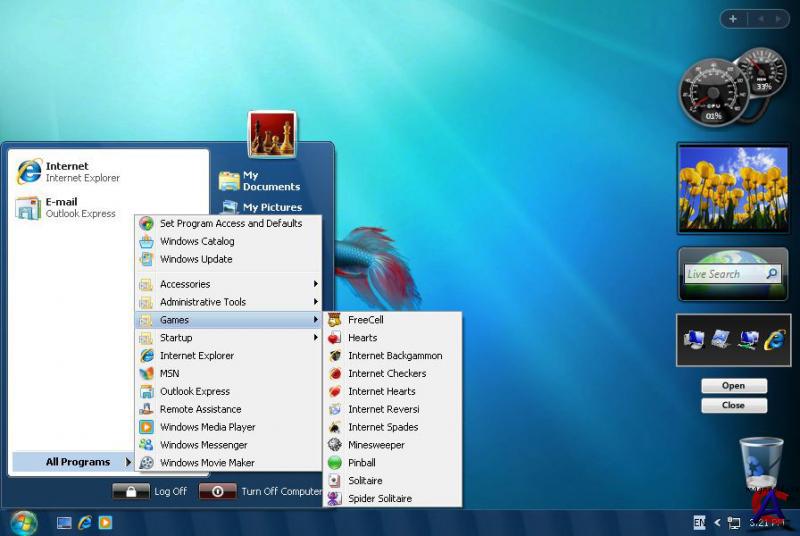Click the Start orb button
Screen dimensions: 800x536
click(23, 522)
